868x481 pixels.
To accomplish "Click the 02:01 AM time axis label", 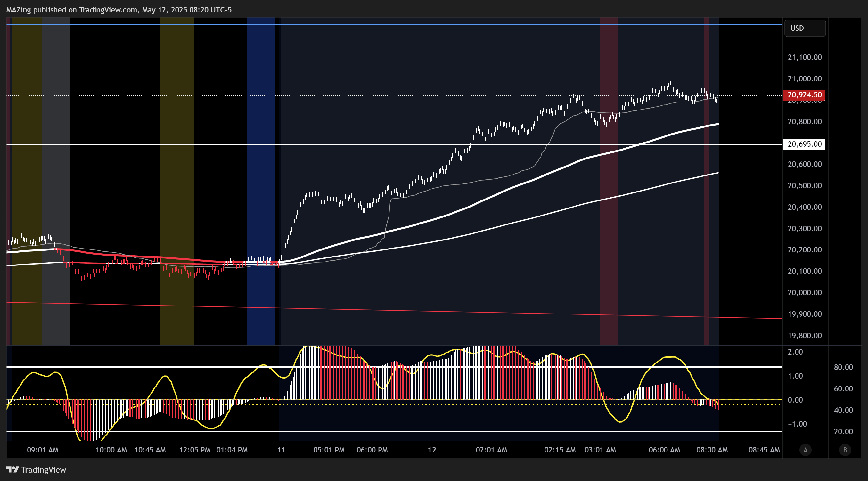I will pos(491,450).
